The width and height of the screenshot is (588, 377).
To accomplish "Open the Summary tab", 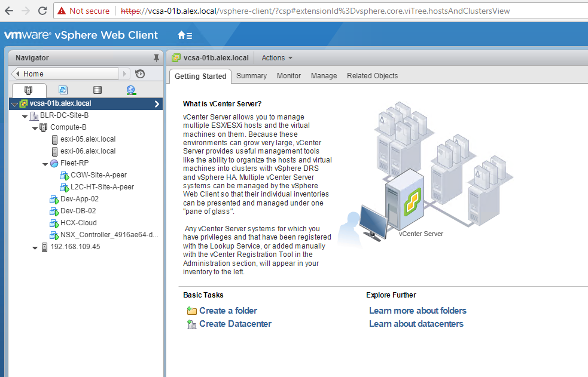I will (251, 76).
